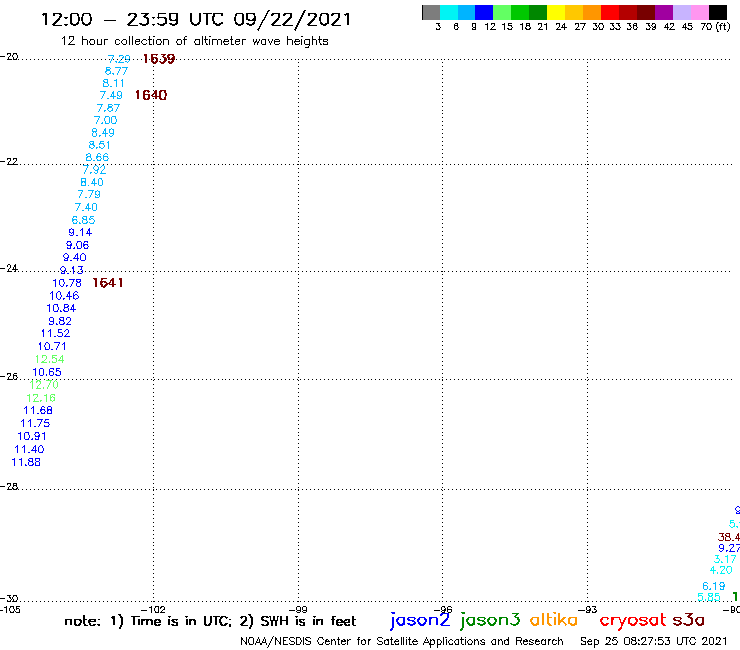
Task: Select the 9.06 wave height reading
Action: [x=77, y=245]
